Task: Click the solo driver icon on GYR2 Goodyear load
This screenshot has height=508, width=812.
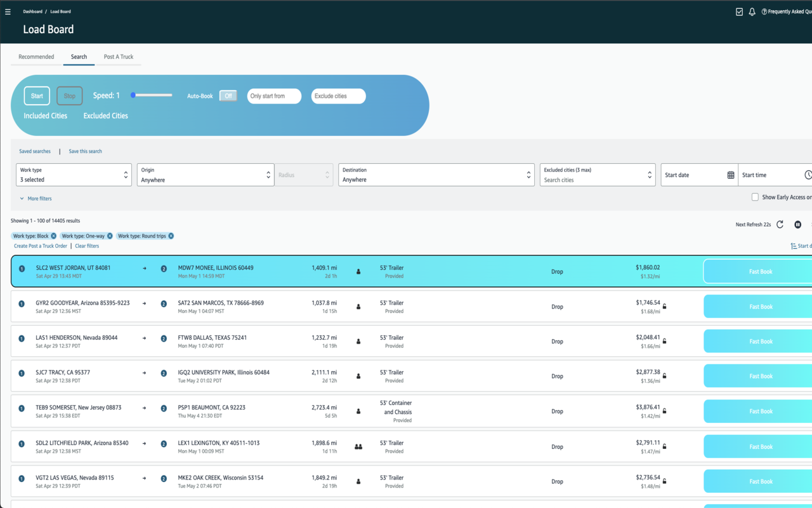Action: click(358, 307)
